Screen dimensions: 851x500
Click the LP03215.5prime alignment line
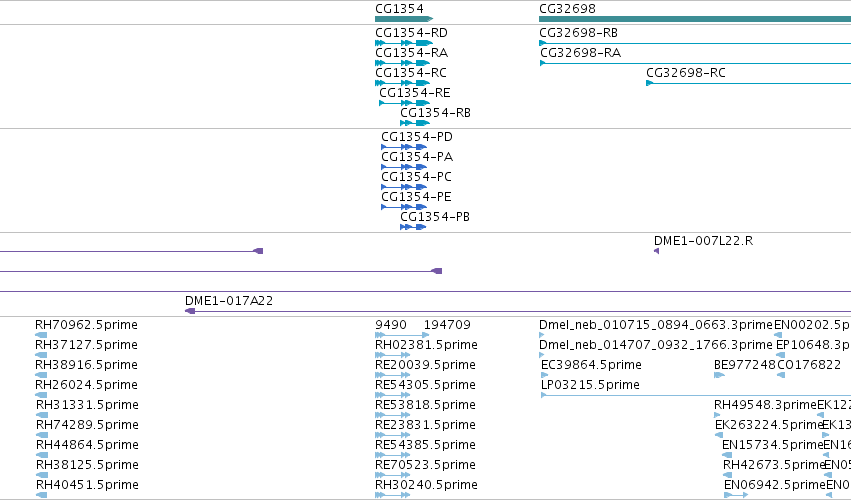click(695, 395)
